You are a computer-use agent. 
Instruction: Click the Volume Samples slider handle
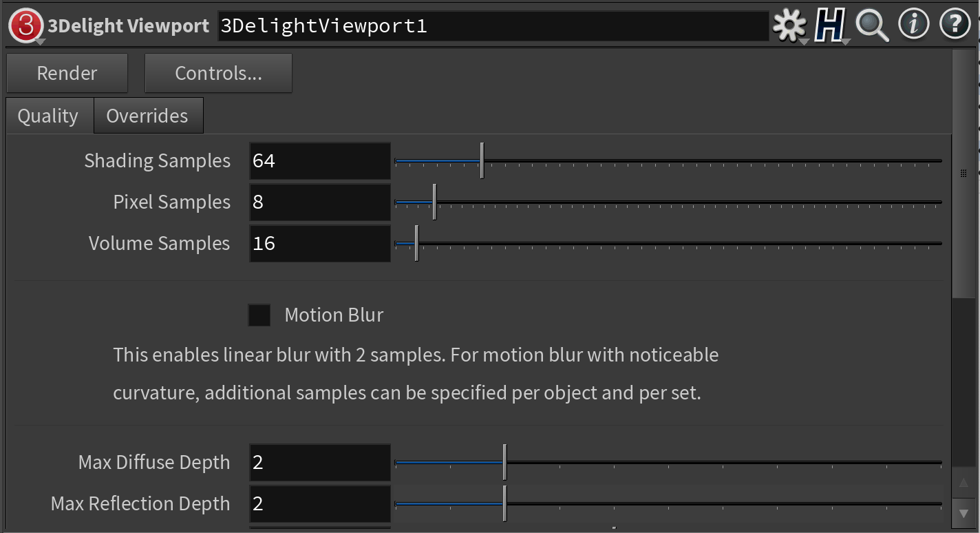pos(416,243)
